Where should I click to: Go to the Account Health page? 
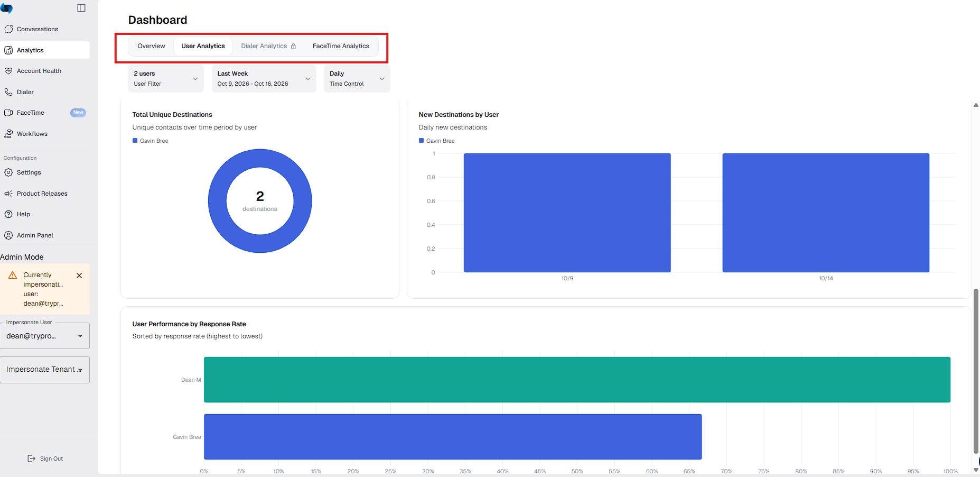[x=39, y=71]
